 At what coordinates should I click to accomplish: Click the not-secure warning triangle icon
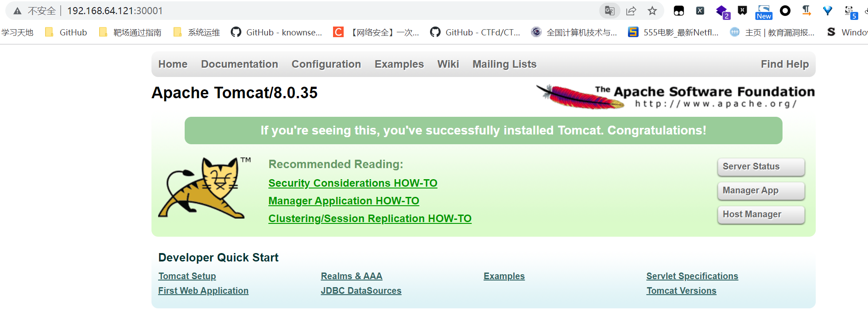click(x=17, y=11)
